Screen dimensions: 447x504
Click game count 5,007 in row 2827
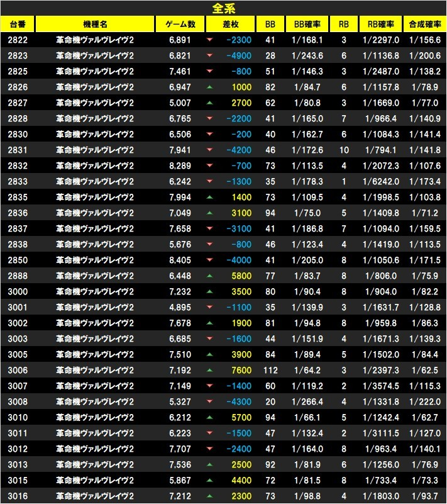pyautogui.click(x=180, y=103)
